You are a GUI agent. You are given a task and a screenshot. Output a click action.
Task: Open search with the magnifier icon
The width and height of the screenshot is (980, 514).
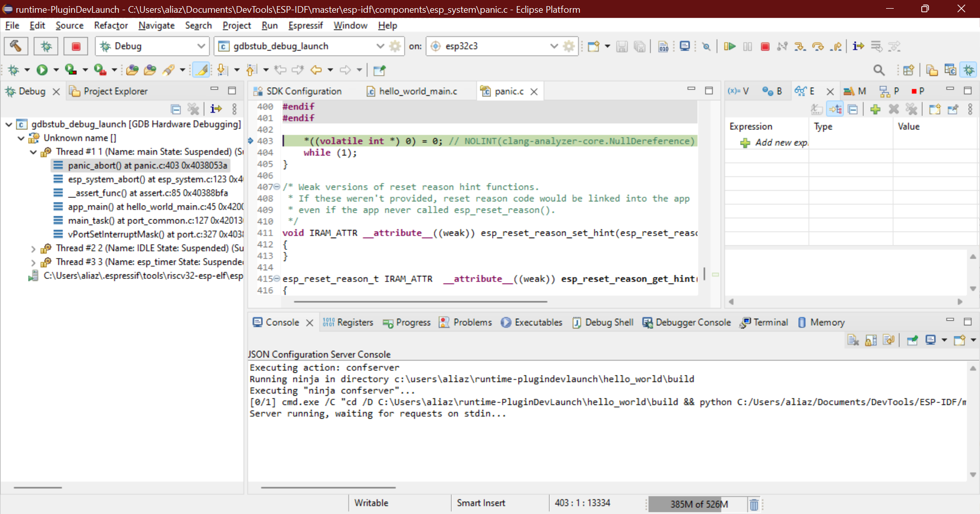(879, 70)
